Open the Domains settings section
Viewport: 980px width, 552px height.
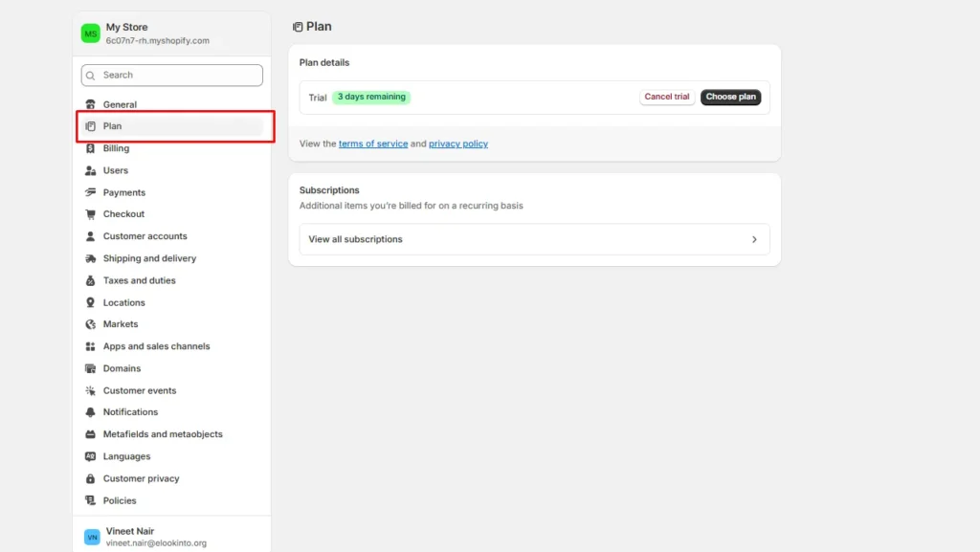click(122, 368)
